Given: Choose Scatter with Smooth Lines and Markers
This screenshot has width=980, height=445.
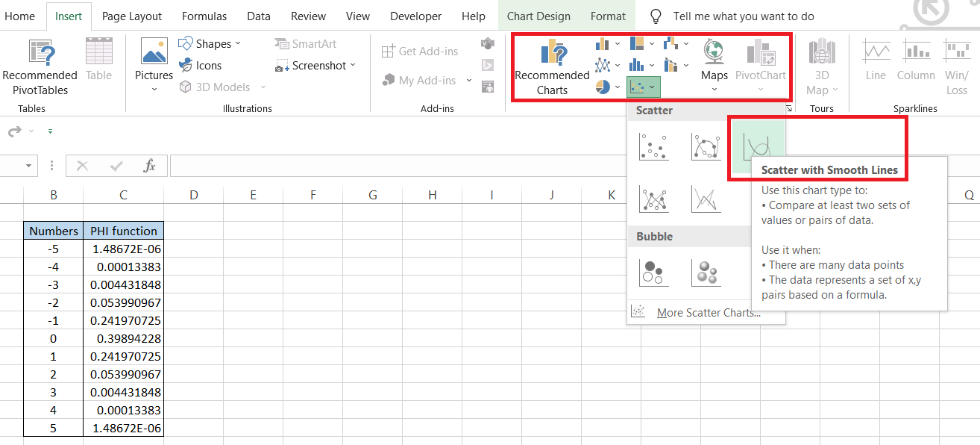Looking at the screenshot, I should [706, 147].
